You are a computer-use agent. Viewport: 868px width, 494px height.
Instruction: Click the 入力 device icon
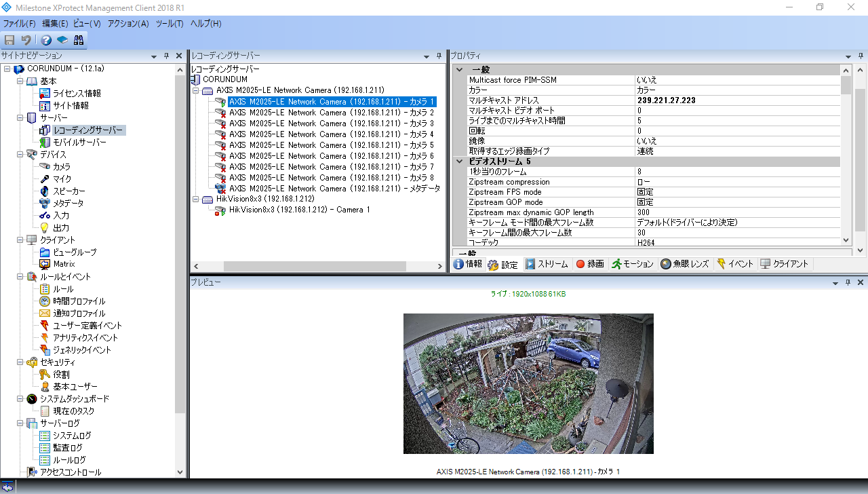click(x=45, y=216)
